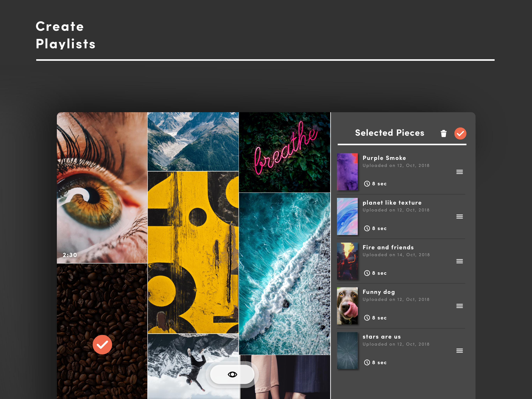Click 8 sec duration of planet like texture
This screenshot has width=532, height=399.
point(379,229)
